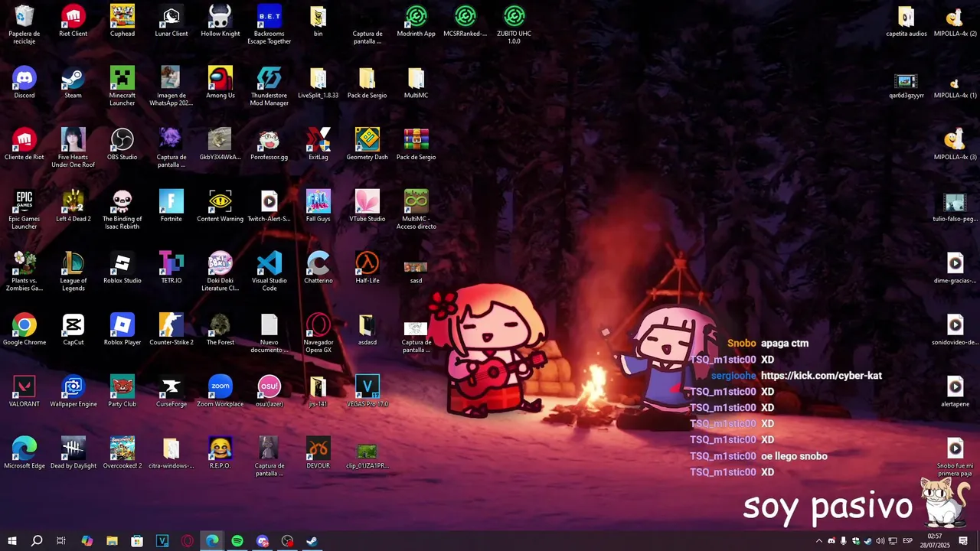Select the CurseForge desktop icon
The height and width of the screenshot is (551, 980).
[171, 392]
